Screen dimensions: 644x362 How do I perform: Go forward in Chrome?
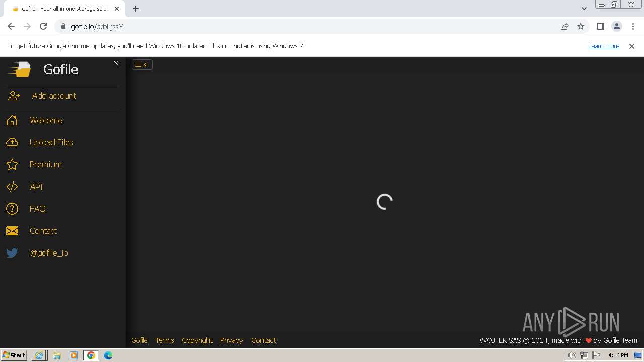(27, 26)
